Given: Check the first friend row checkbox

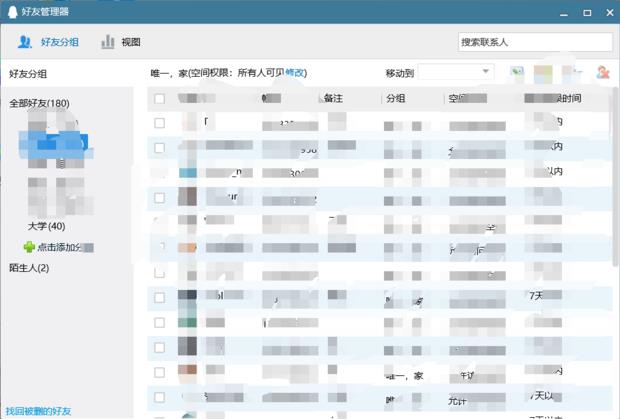Looking at the screenshot, I should pyautogui.click(x=159, y=123).
